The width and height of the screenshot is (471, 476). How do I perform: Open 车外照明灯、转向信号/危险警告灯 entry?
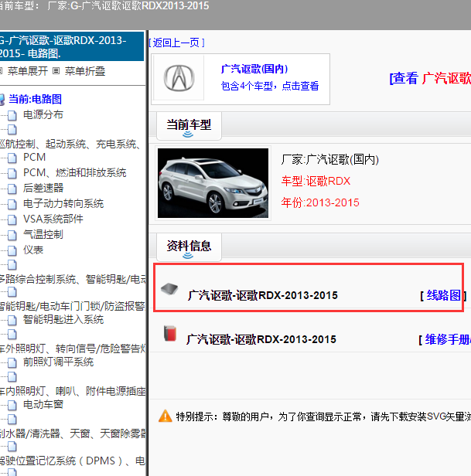[x=73, y=348]
